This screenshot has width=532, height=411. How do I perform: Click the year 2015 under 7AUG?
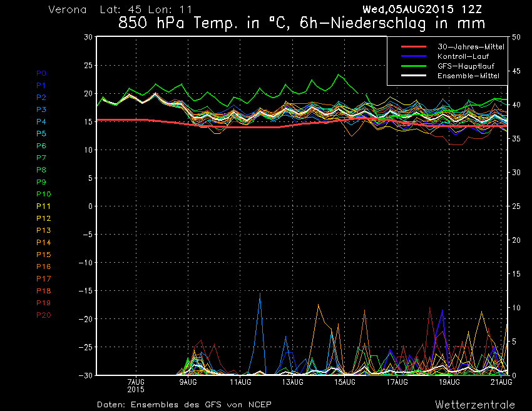point(136,390)
